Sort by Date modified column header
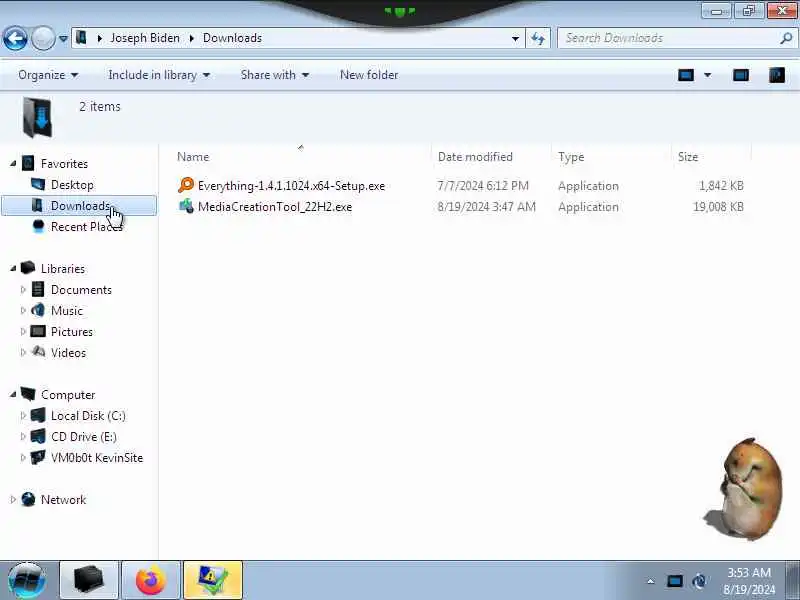The height and width of the screenshot is (600, 800). [492, 157]
